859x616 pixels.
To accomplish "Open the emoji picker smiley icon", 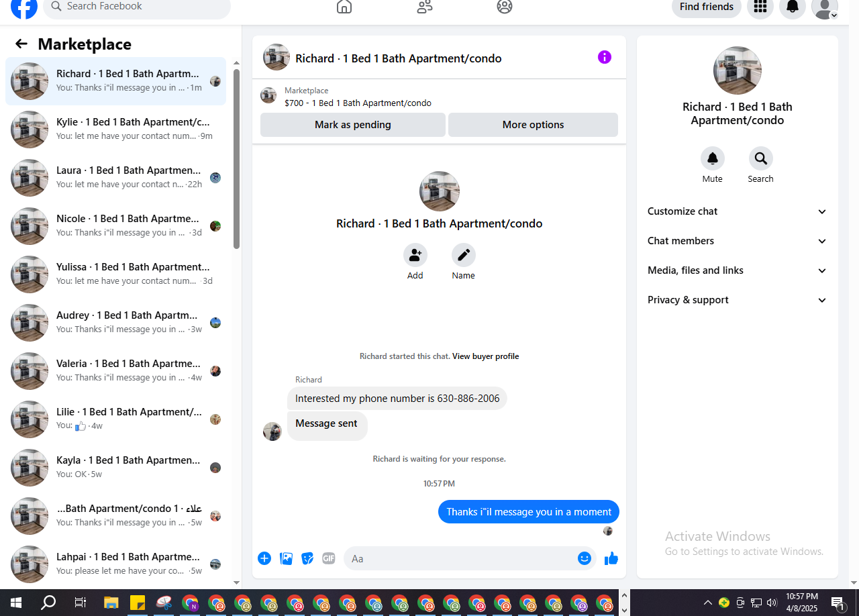I will [585, 558].
